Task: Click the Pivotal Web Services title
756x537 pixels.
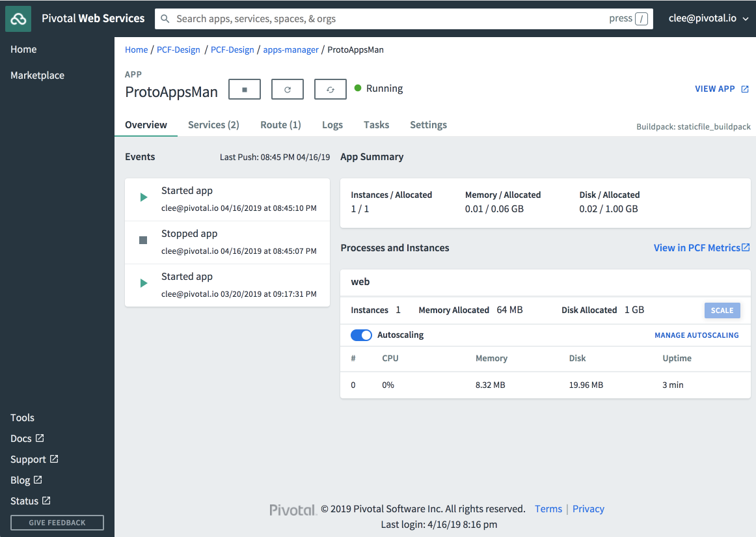Action: (x=93, y=18)
